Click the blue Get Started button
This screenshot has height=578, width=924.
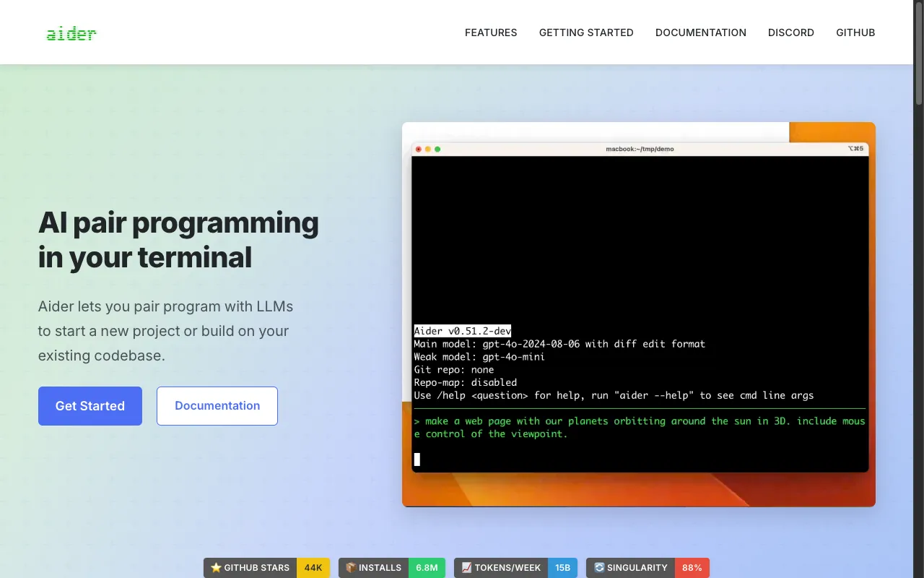click(x=90, y=406)
